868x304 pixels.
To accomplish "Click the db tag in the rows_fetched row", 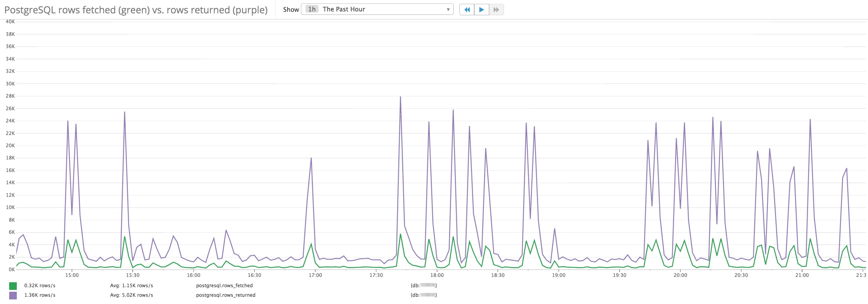I will pos(423,286).
